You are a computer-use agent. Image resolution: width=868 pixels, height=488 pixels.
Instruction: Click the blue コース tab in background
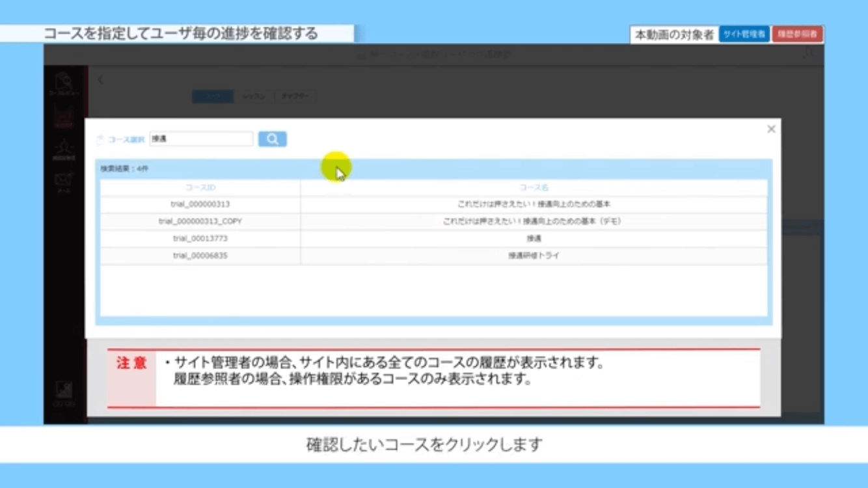[x=213, y=96]
